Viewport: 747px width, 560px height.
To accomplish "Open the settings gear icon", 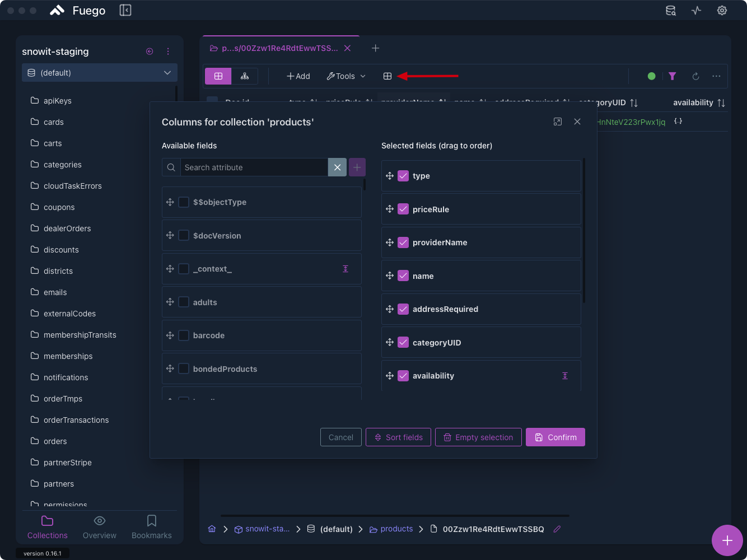I will coord(722,11).
